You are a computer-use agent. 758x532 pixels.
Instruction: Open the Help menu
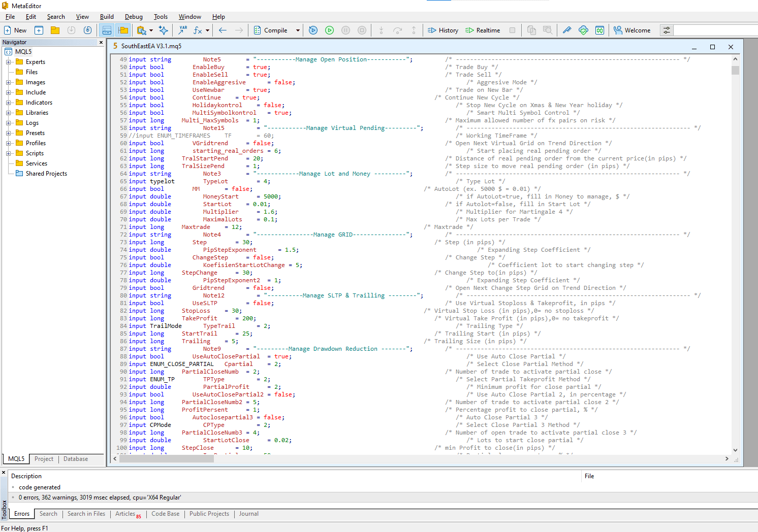pos(218,17)
